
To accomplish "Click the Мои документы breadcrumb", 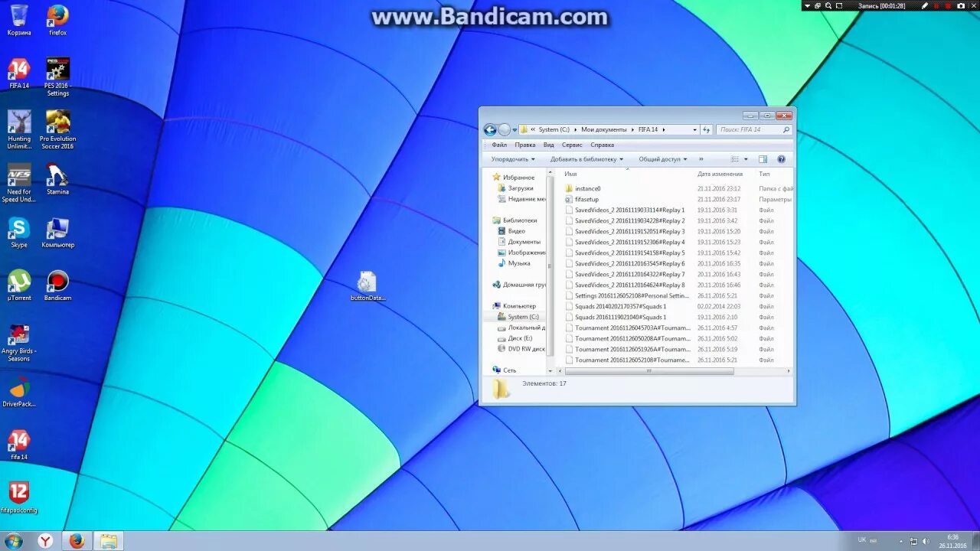I will click(x=603, y=129).
